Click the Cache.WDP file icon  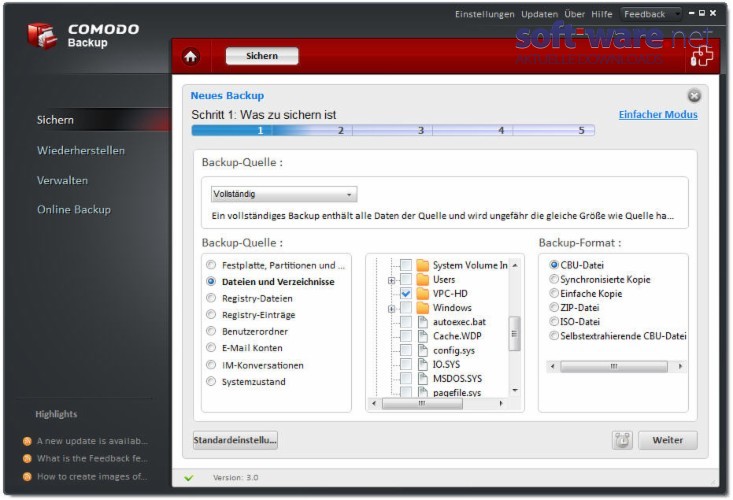pyautogui.click(x=423, y=336)
